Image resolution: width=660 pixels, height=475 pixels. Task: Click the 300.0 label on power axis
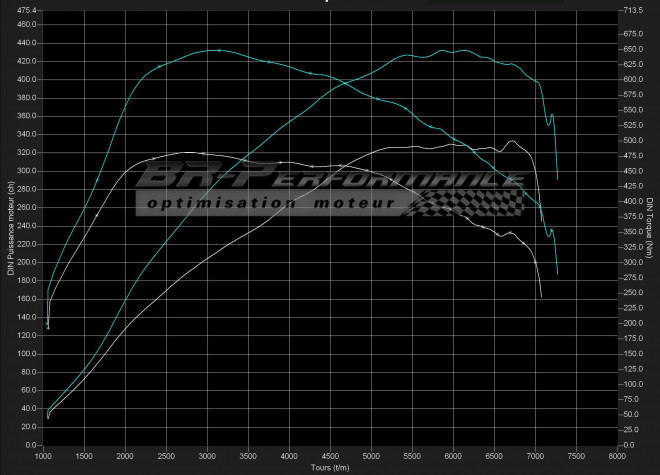coord(26,171)
